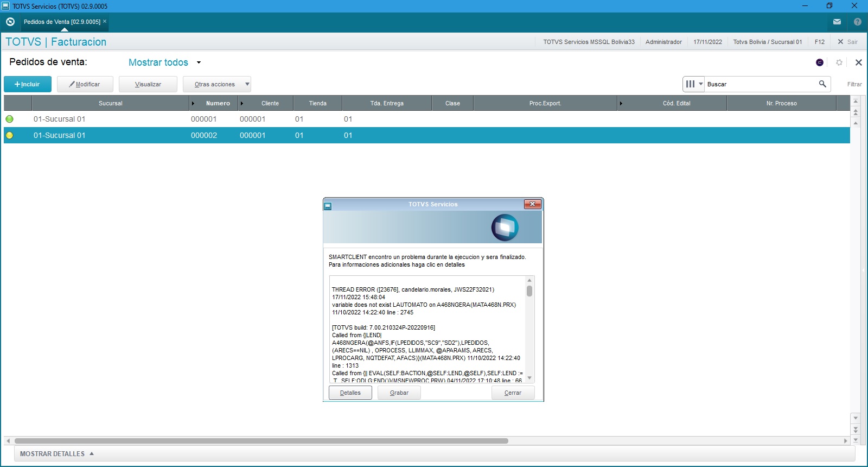868x467 pixels.
Task: Click the TOTVS logo icon beside the tab
Action: pos(10,22)
